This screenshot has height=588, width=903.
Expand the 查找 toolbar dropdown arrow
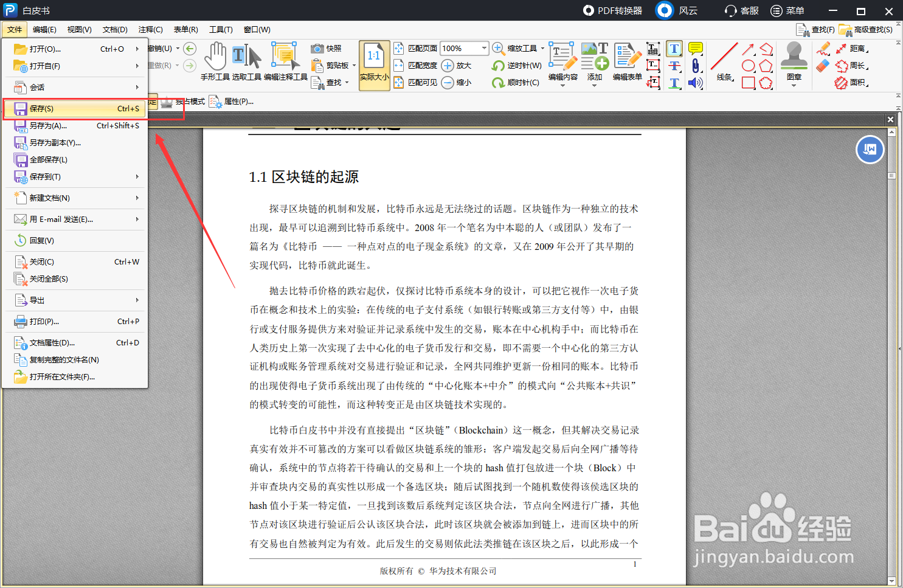pos(347,83)
